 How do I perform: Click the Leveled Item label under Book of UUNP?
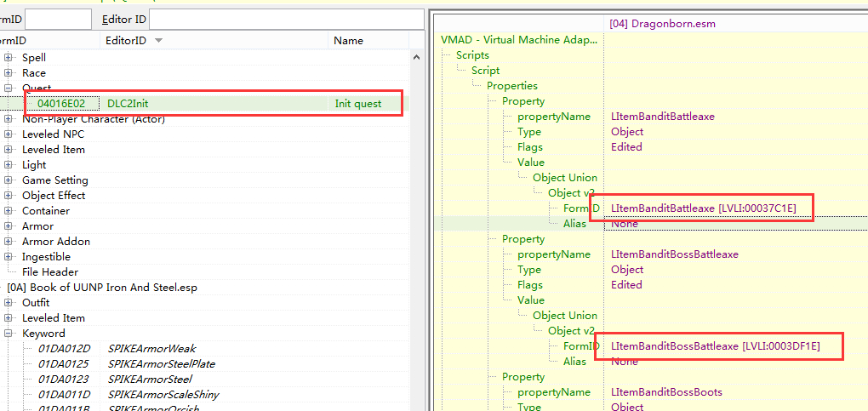point(53,318)
